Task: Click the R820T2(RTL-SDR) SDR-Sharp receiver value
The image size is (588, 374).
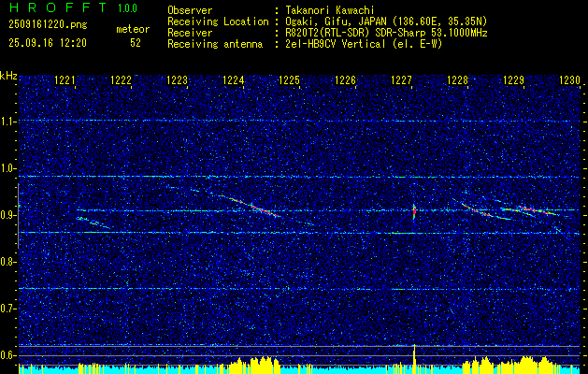Action: 386,33
